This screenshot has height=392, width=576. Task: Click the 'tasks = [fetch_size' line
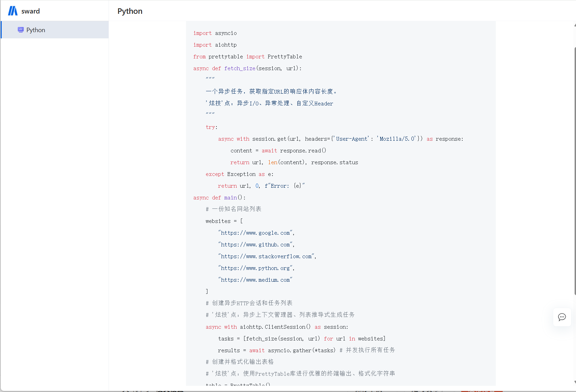point(302,339)
